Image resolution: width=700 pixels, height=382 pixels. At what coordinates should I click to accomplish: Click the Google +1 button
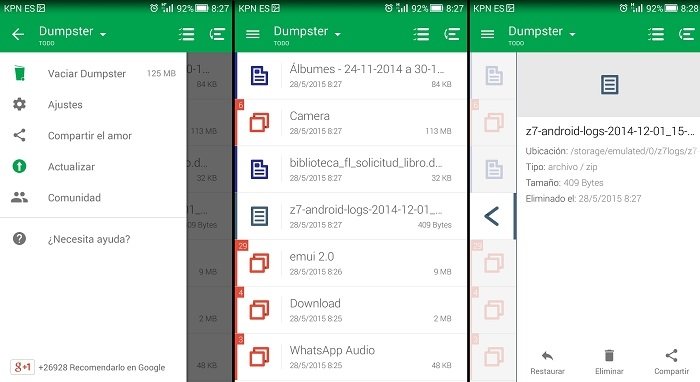(x=22, y=367)
